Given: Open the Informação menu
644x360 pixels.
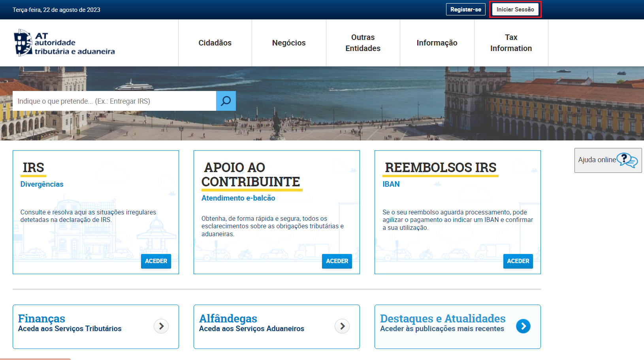Looking at the screenshot, I should point(437,43).
